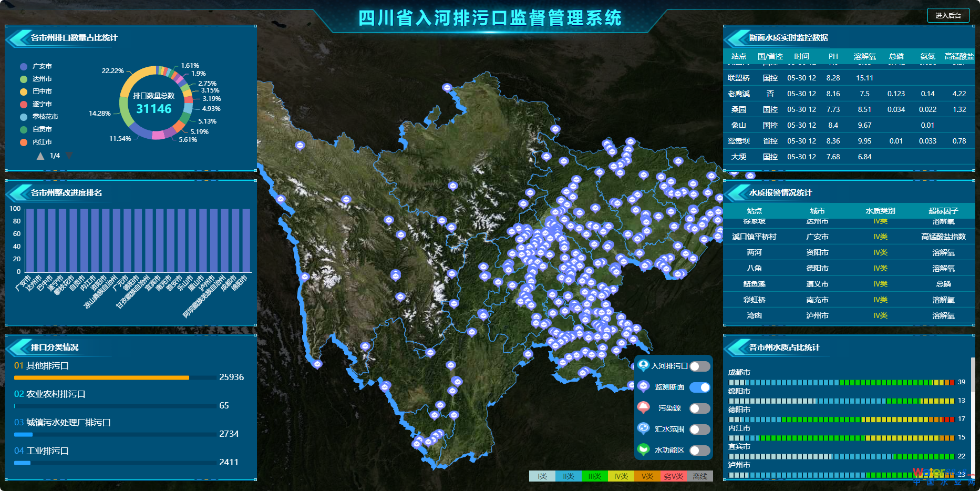Image resolution: width=980 pixels, height=491 pixels.
Task: Turn off the 监测断面 layer switch
Action: point(699,387)
